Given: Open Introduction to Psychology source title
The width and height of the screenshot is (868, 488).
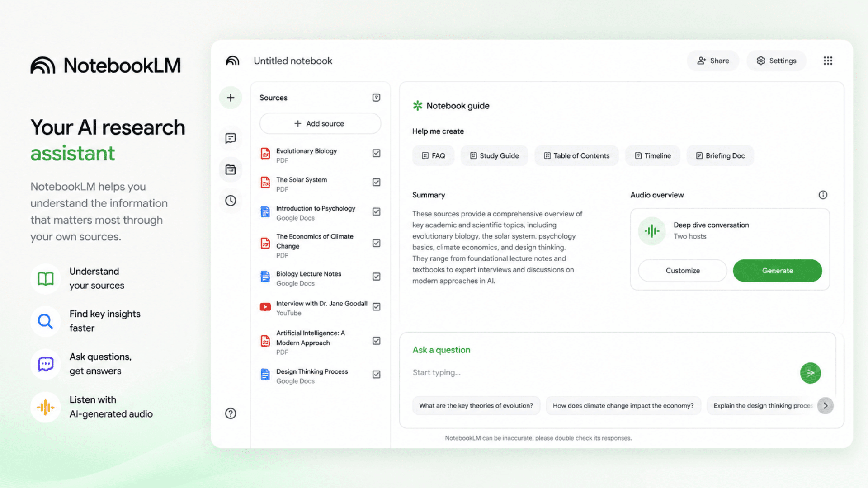Looking at the screenshot, I should 316,208.
